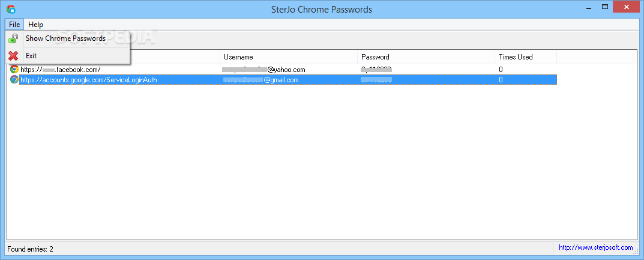
Task: Click the facebook row password cell
Action: tap(377, 70)
